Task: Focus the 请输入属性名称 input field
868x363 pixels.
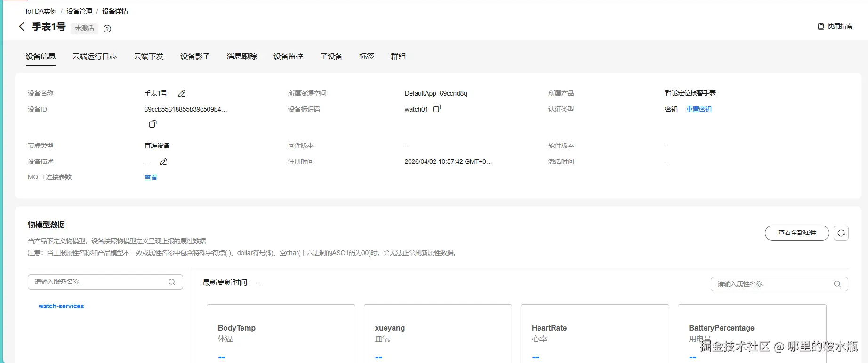Action: 772,284
